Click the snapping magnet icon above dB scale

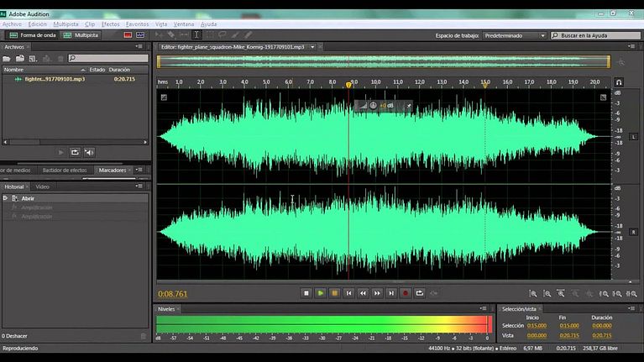[619, 82]
